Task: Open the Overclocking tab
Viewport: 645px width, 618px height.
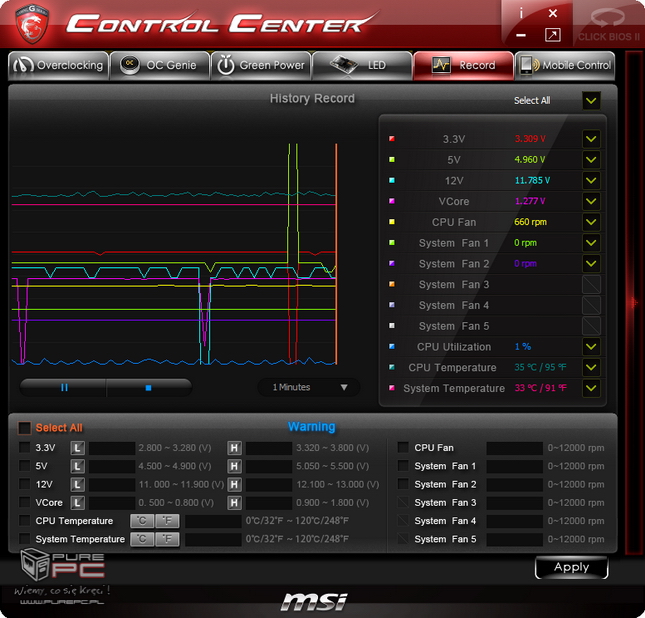Action: click(x=58, y=65)
